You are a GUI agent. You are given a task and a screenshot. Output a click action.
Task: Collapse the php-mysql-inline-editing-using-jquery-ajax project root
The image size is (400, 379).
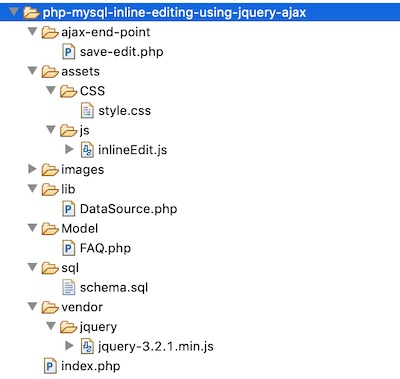pyautogui.click(x=14, y=12)
